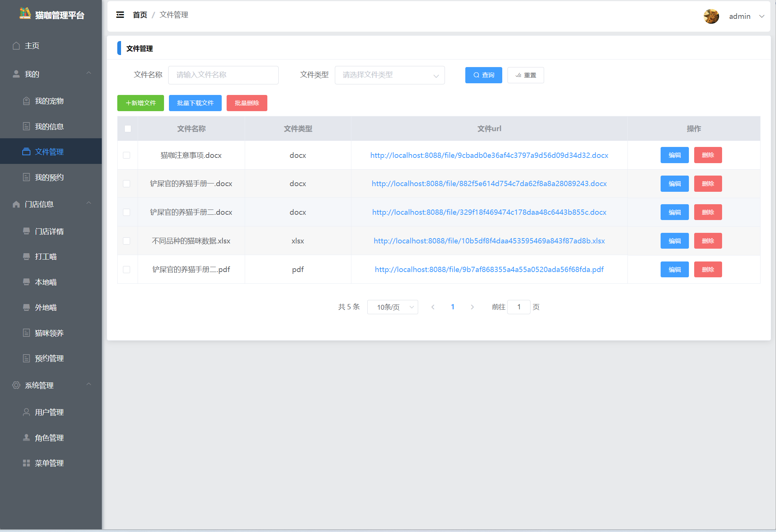This screenshot has width=776, height=532.
Task: Open the 10条/页 page size dropdown
Action: pos(392,307)
